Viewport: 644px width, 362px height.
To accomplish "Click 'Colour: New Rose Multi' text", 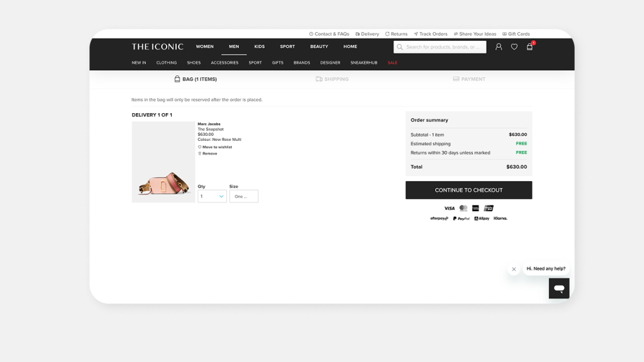I will point(219,140).
